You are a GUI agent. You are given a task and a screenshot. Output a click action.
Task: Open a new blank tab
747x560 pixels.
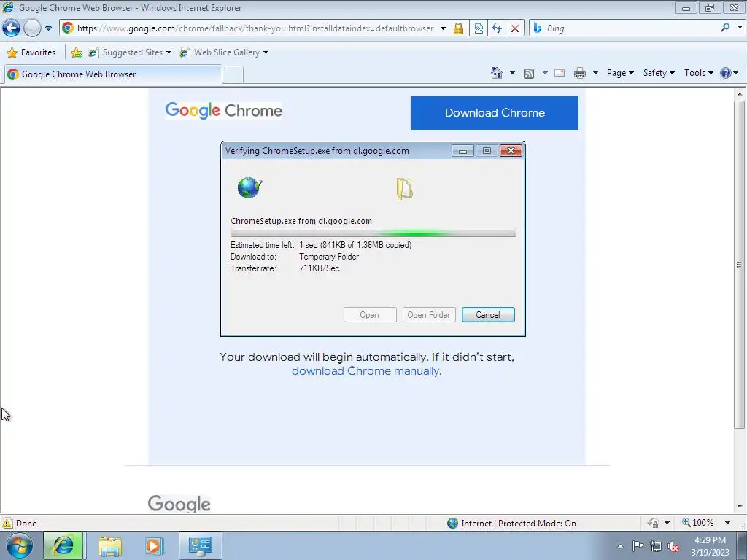coord(233,75)
